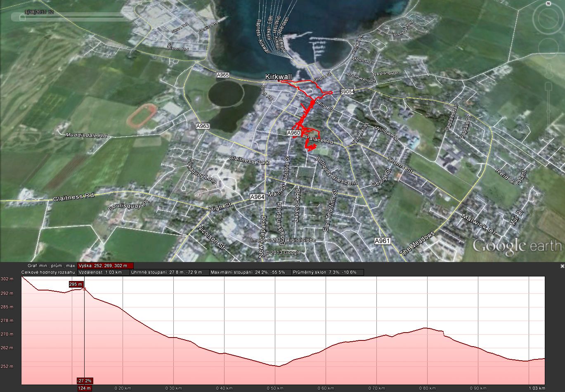Viewport: 565px width, 392px height.
Task: Click the elevation cursor marker at 295 m
Action: (x=85, y=289)
